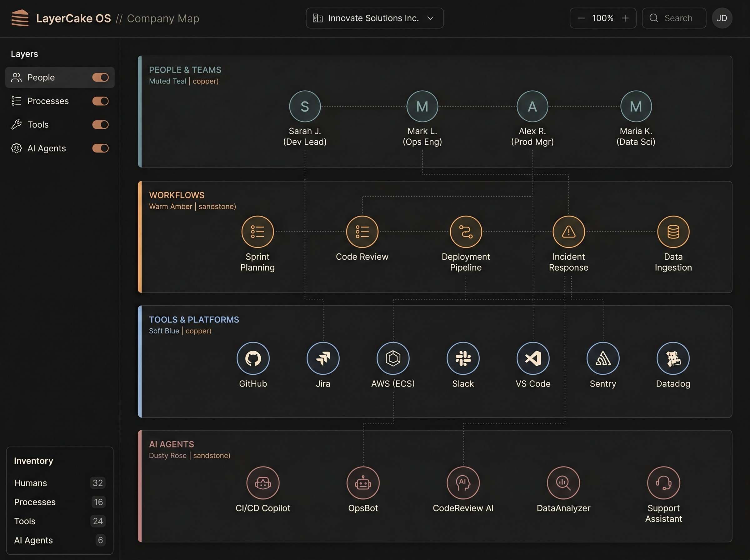Screen dimensions: 750x560
Task: Turn off the AI Agents layer toggle
Action: (100, 148)
